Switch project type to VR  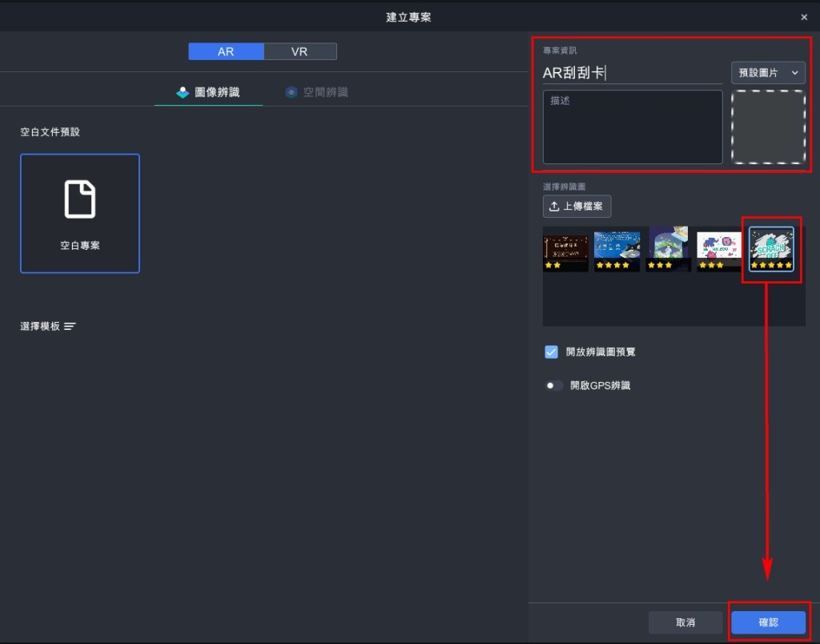tap(299, 51)
